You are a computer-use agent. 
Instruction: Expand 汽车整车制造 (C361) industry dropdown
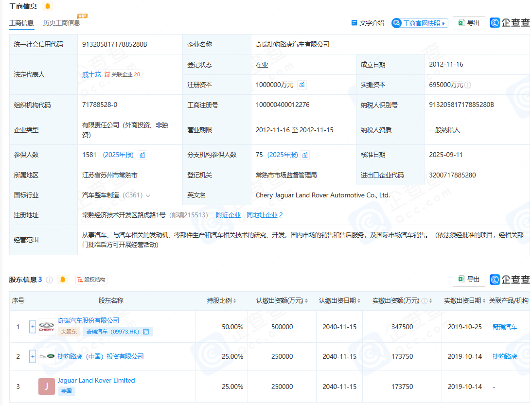[148, 195]
